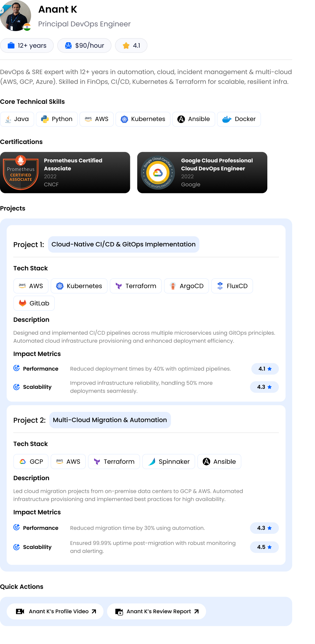Click the 4.5 star Scalability rating badge

click(264, 547)
